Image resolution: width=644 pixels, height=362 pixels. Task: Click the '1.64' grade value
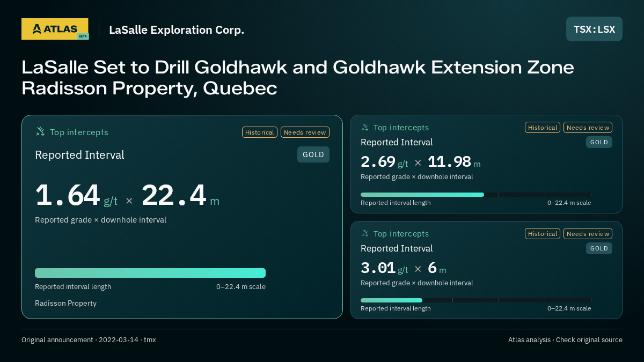pyautogui.click(x=68, y=195)
